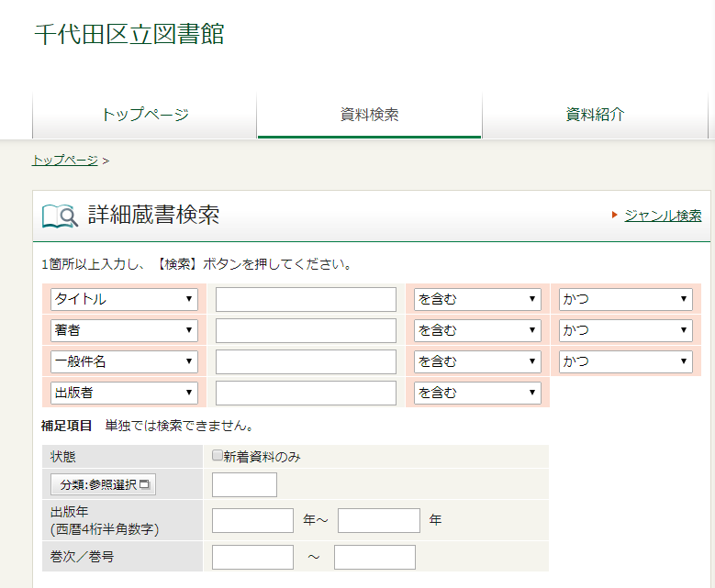This screenshot has height=588, width=715.
Task: Focus the 巻次／巻号 end field
Action: pyautogui.click(x=374, y=557)
